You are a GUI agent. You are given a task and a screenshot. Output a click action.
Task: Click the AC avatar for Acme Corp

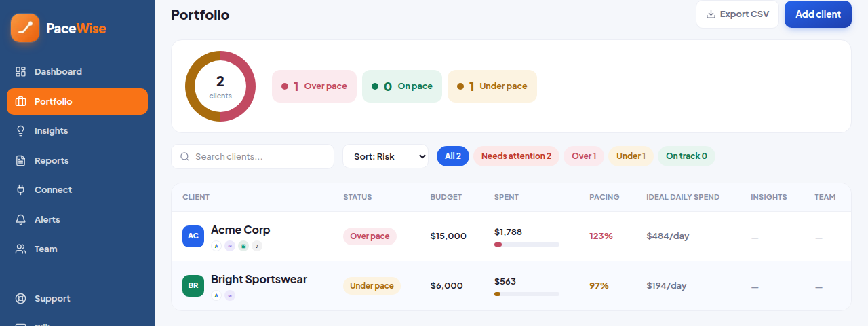click(193, 236)
